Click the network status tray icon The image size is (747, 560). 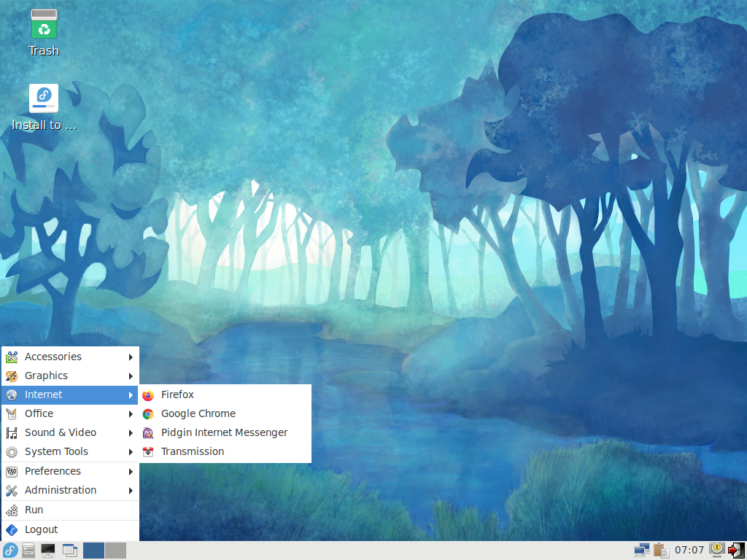pos(642,551)
